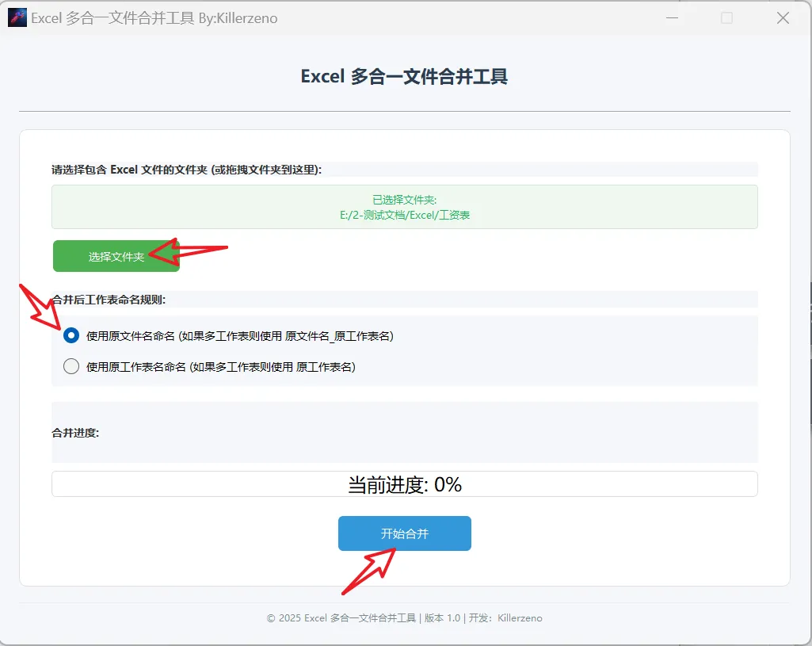Close the Excel merge tool window

pos(783,17)
